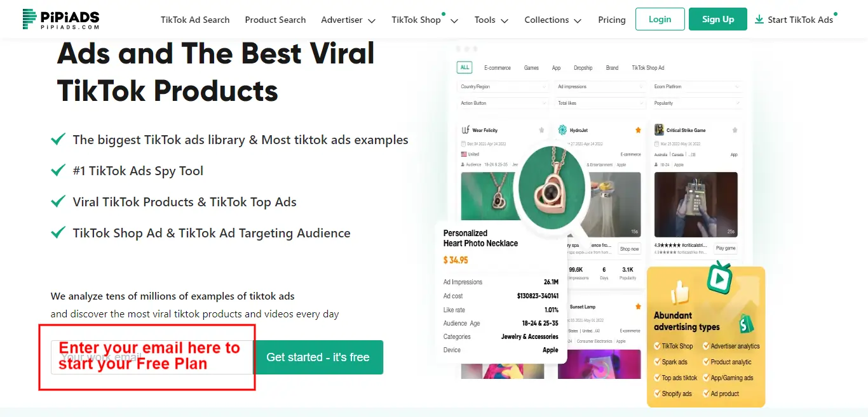868x417 pixels.
Task: Go to Product Search in the navbar
Action: [275, 20]
